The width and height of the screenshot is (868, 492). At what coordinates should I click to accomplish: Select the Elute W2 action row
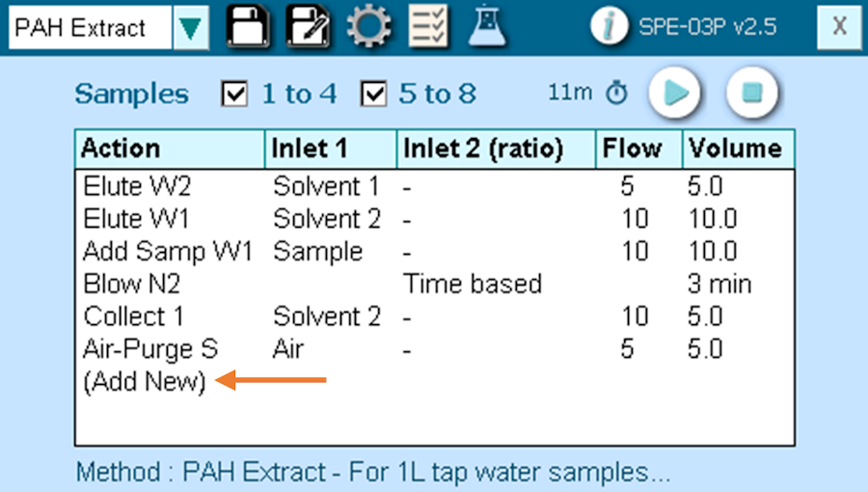[x=435, y=186]
